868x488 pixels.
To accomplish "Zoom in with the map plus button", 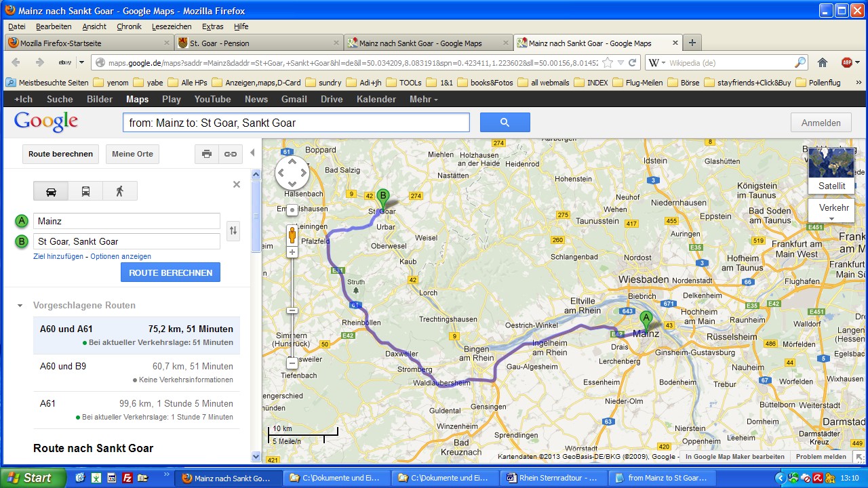I will coord(292,252).
